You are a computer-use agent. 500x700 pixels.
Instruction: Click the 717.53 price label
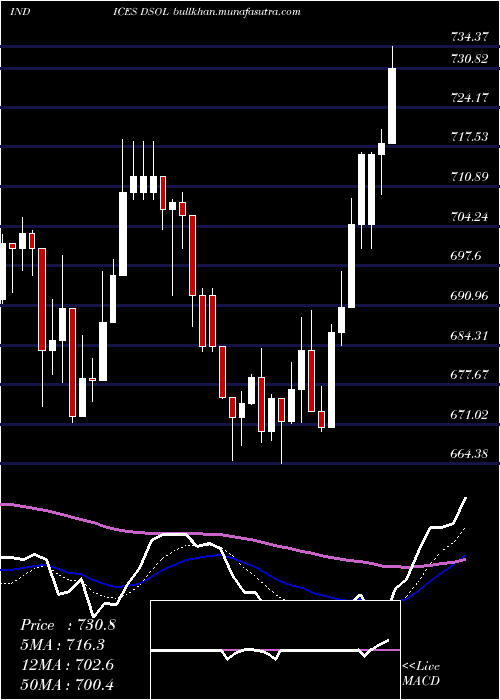[469, 137]
